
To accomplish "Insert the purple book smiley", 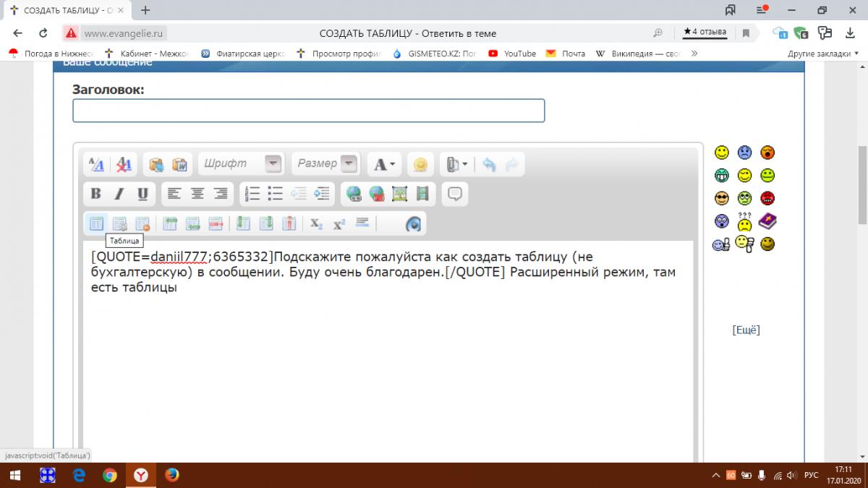I will (767, 221).
